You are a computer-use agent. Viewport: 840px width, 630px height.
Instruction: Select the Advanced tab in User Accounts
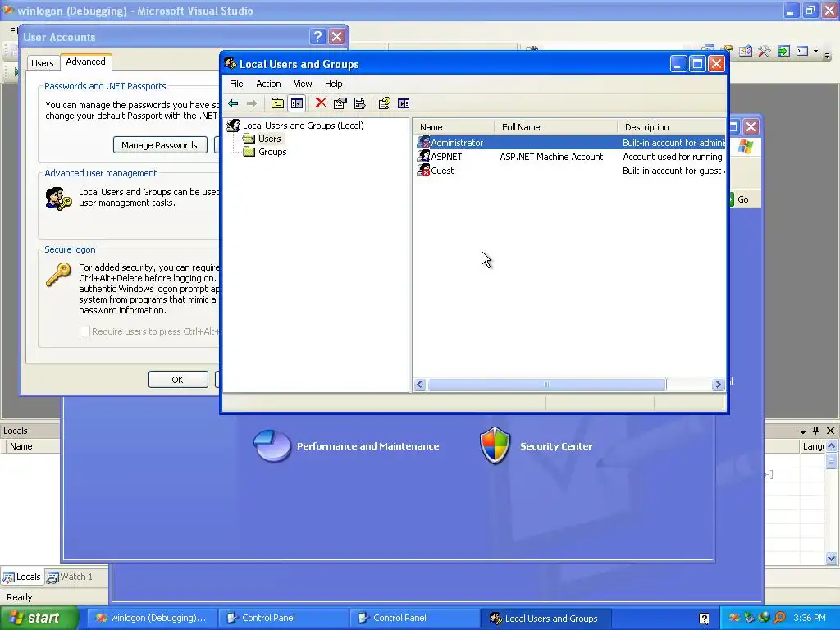(85, 62)
